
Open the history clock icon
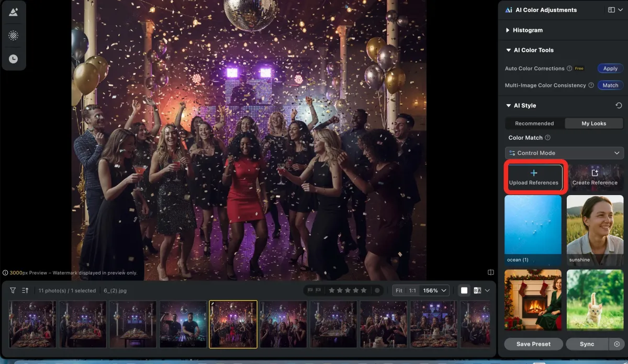coord(14,59)
